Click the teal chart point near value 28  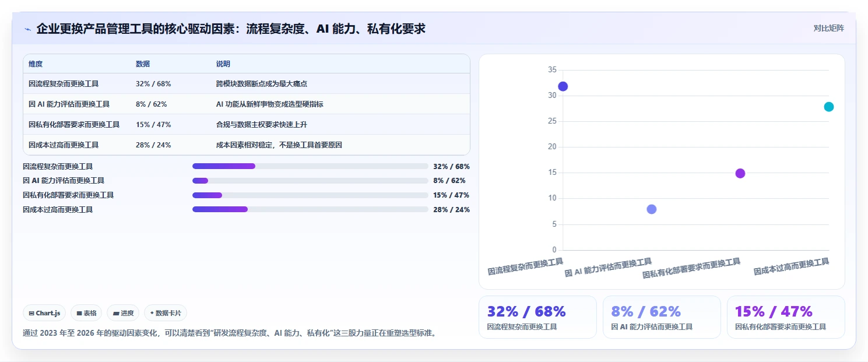(829, 107)
